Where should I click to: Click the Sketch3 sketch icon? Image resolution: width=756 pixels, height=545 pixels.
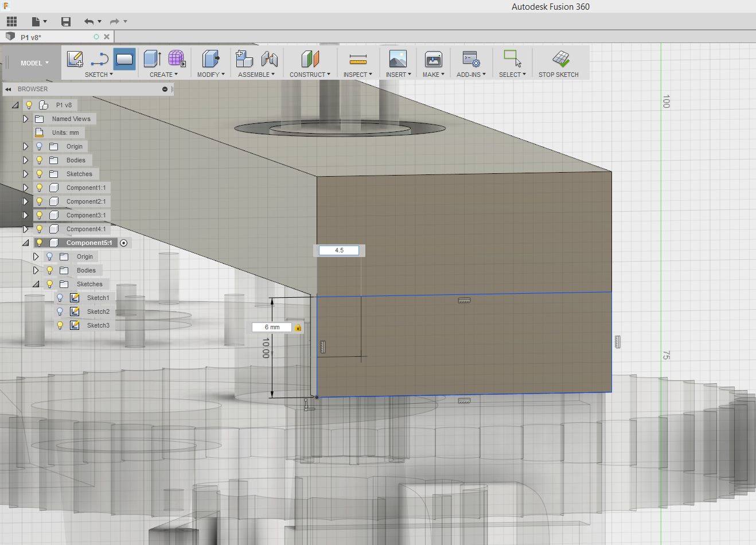tap(75, 325)
